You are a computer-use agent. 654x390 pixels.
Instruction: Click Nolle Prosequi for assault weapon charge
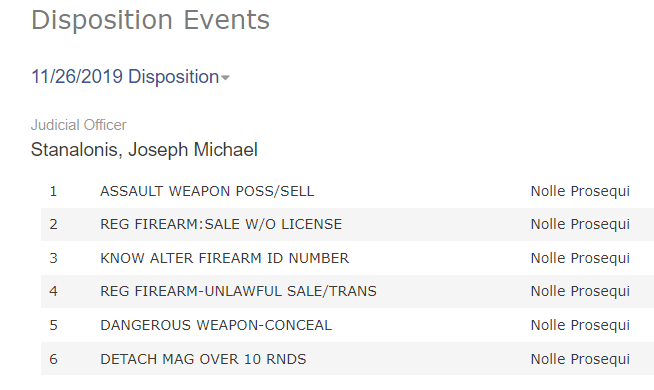point(580,191)
